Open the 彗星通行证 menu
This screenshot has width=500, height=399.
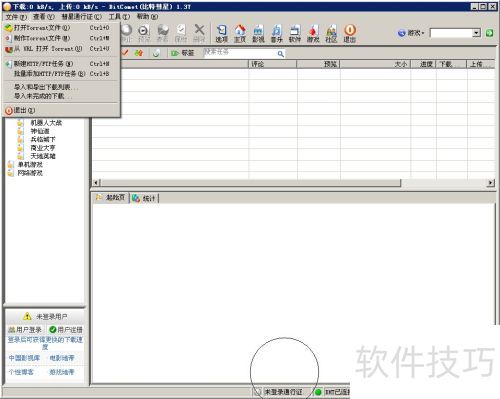pos(81,17)
